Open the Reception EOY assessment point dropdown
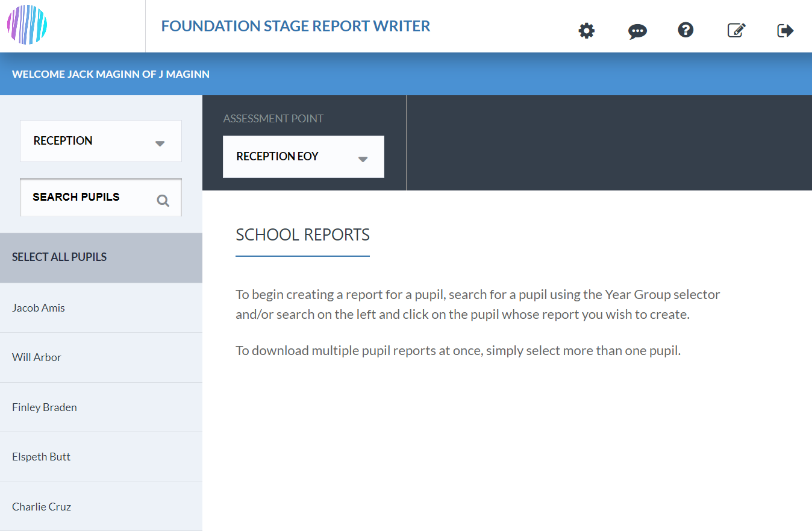Viewport: 812px width, 531px height. [303, 157]
